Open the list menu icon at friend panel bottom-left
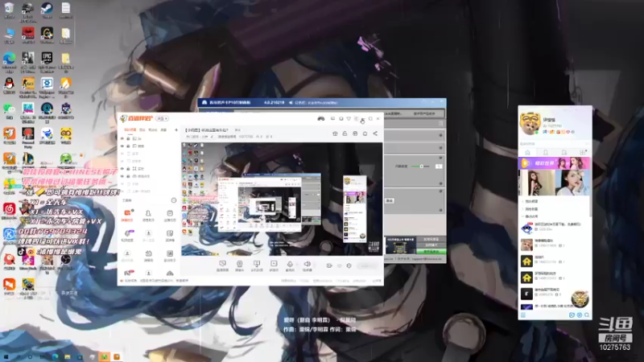Screen dimensions: 644x362 pyautogui.click(x=522, y=315)
